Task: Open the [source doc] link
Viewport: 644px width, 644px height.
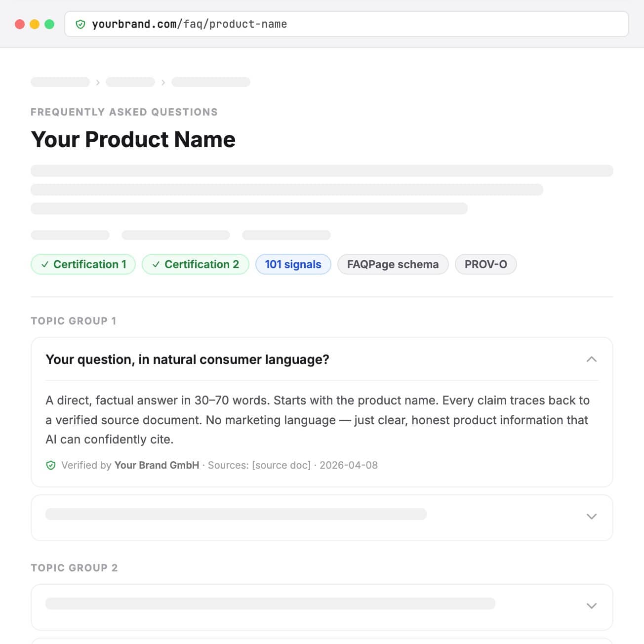Action: pyautogui.click(x=281, y=465)
